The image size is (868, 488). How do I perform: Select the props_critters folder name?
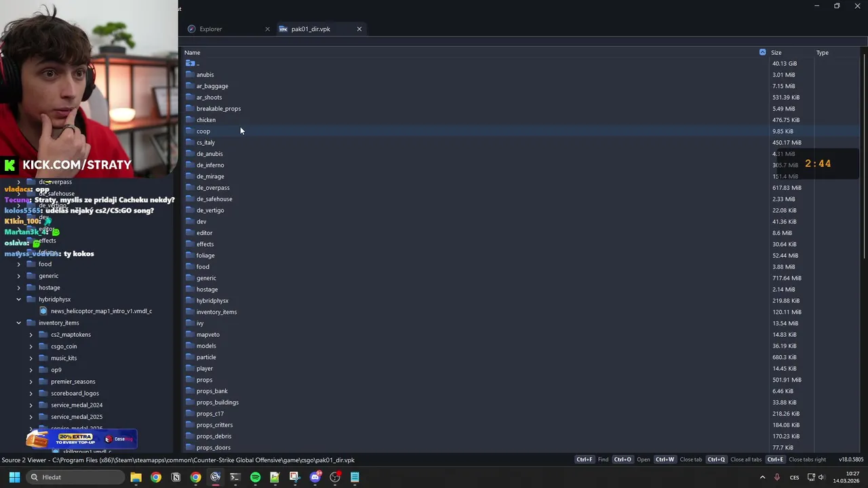[214, 425]
